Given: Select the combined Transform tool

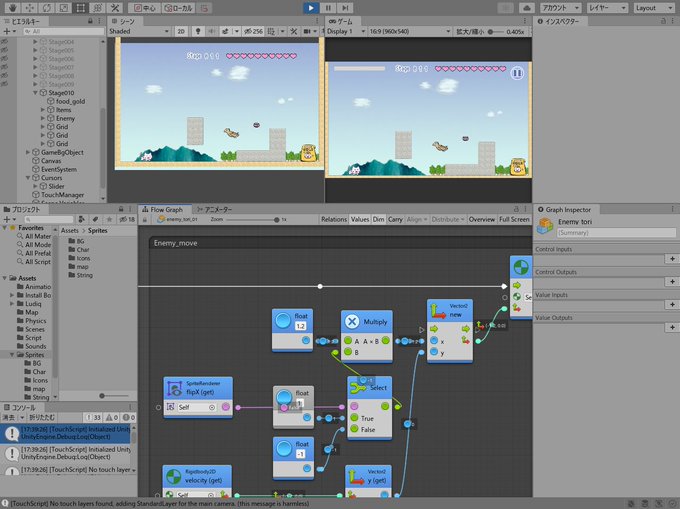Looking at the screenshot, I should 98,8.
